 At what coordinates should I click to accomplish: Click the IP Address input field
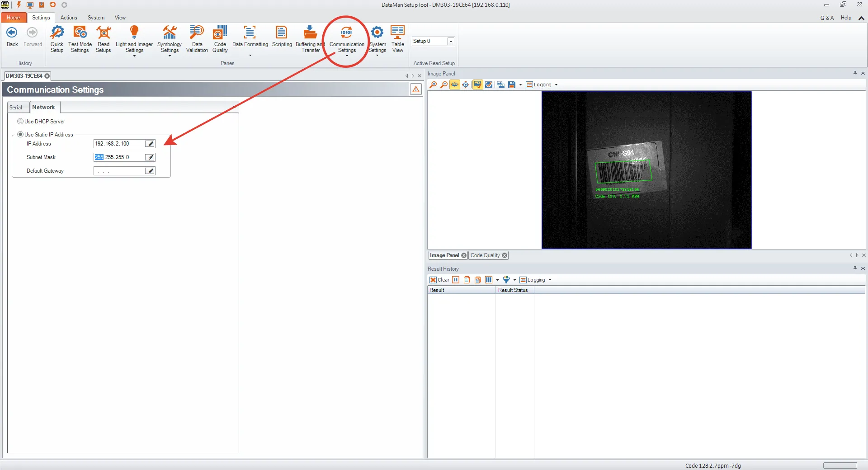(x=118, y=144)
